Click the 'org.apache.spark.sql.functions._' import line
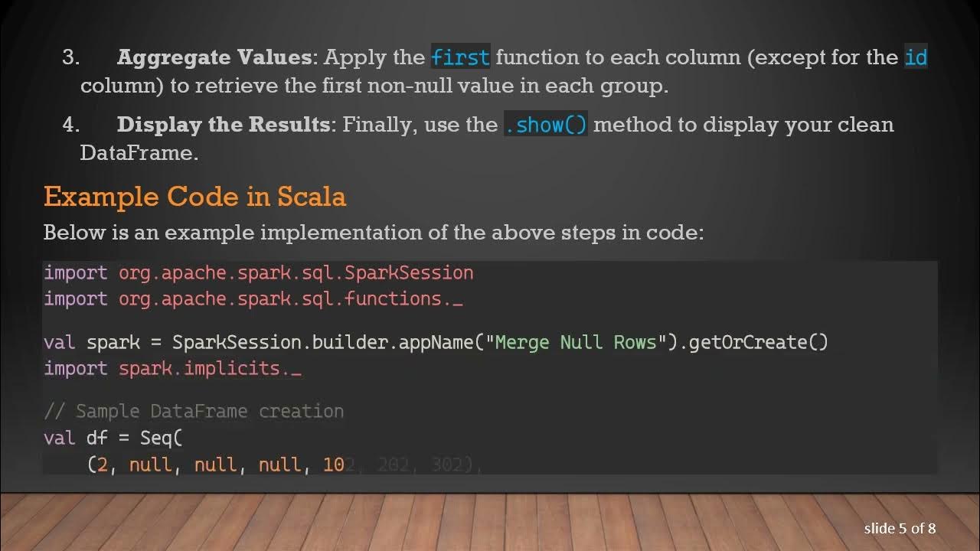The image size is (980, 551). (x=290, y=299)
